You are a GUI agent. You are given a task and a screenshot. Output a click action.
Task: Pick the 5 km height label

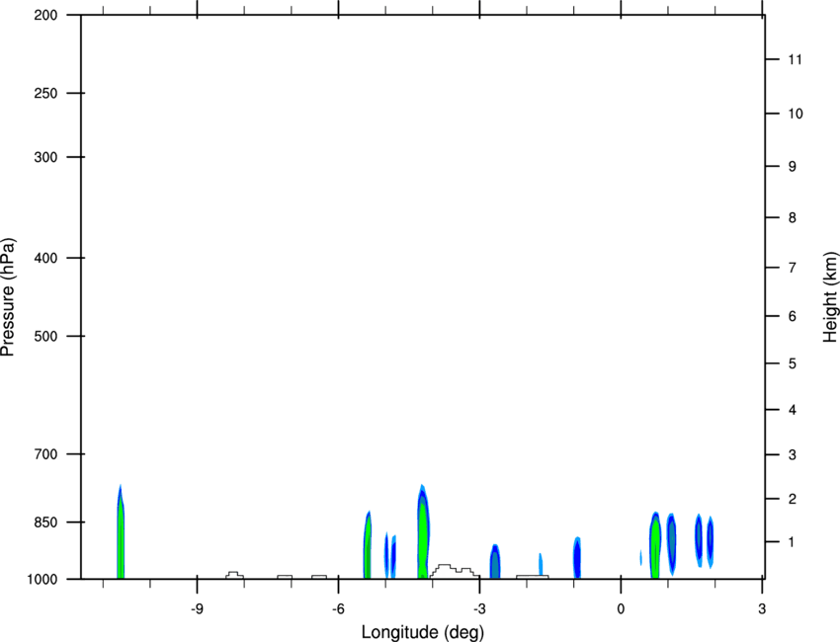[793, 363]
